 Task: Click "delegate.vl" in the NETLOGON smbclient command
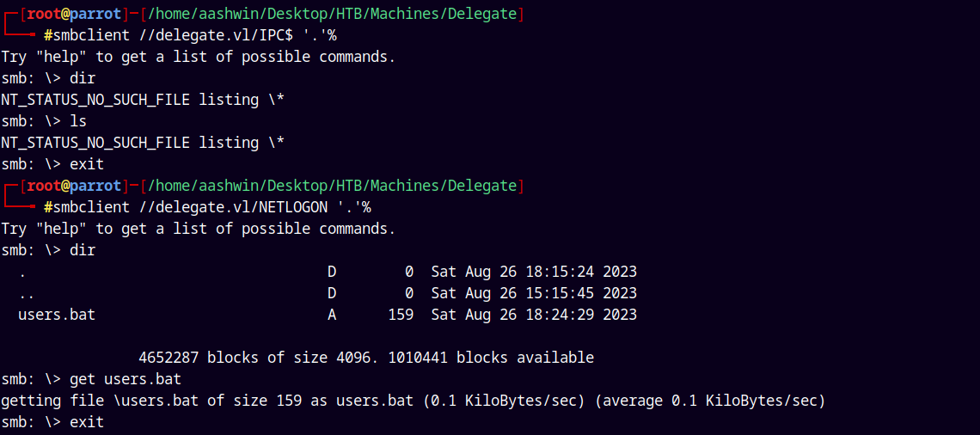point(203,207)
